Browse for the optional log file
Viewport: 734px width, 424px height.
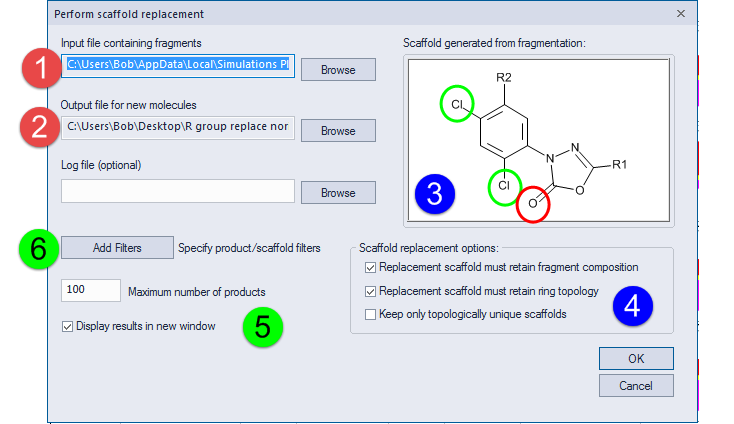(x=338, y=192)
